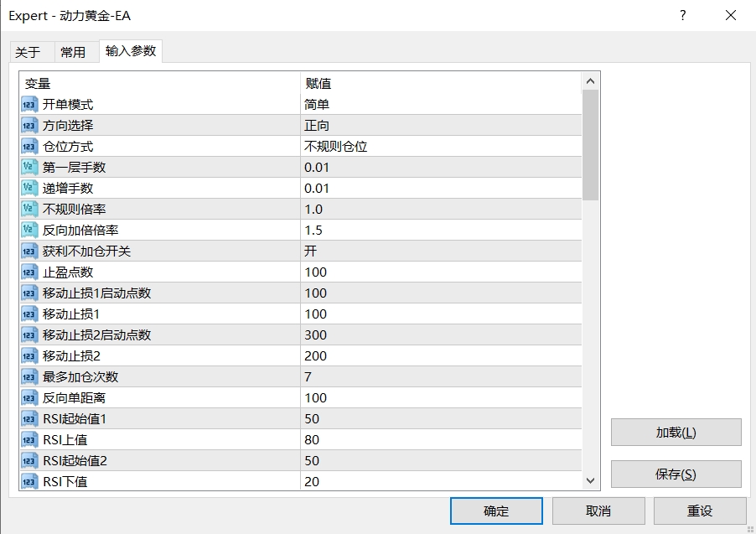The height and width of the screenshot is (534, 756).
Task: Click the icon next to 最多加仓次数
Action: pos(29,377)
